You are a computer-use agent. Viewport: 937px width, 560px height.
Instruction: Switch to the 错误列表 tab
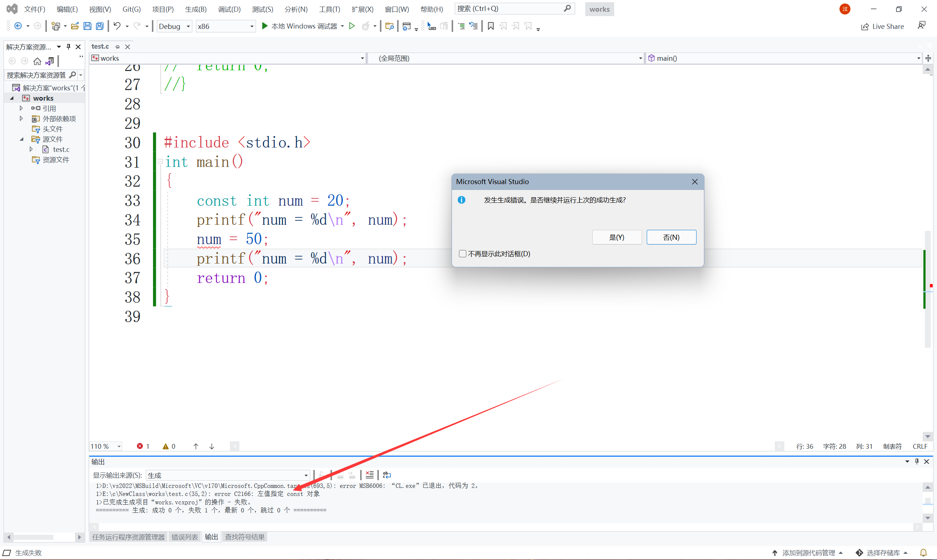184,537
